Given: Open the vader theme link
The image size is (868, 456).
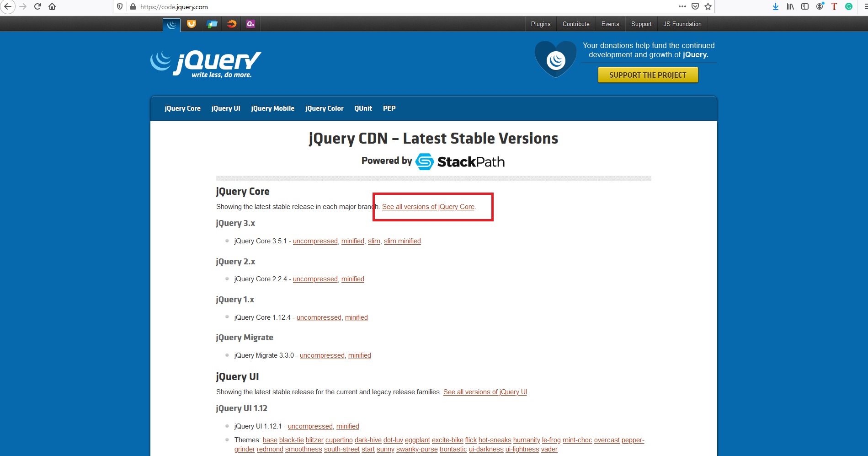Looking at the screenshot, I should (549, 449).
